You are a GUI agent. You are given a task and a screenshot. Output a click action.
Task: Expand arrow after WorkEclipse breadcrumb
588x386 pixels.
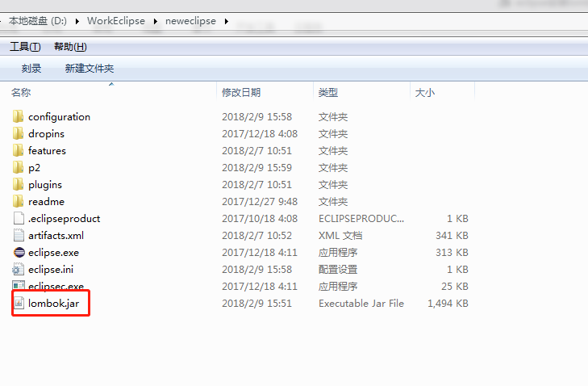click(155, 21)
